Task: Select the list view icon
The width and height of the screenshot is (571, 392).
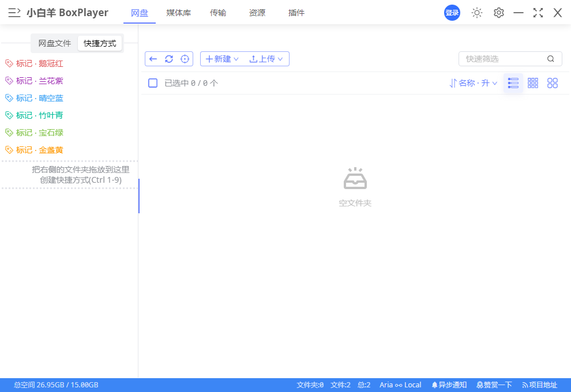Action: [x=513, y=82]
